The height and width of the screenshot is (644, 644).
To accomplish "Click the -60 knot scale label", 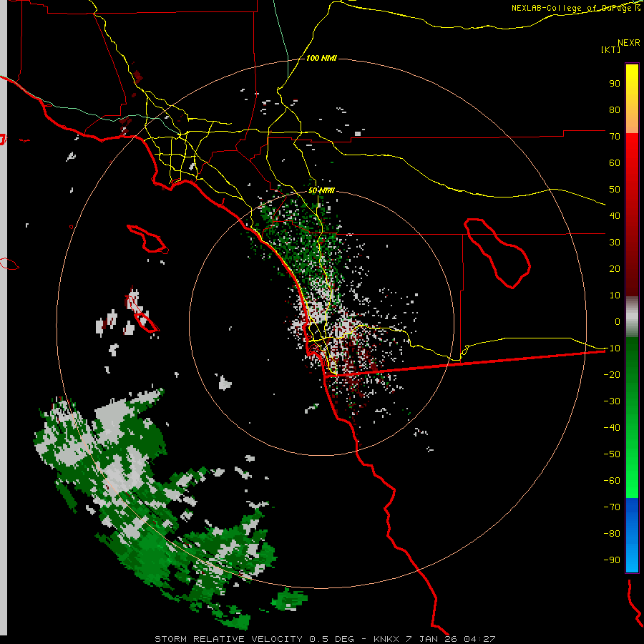I will [612, 481].
